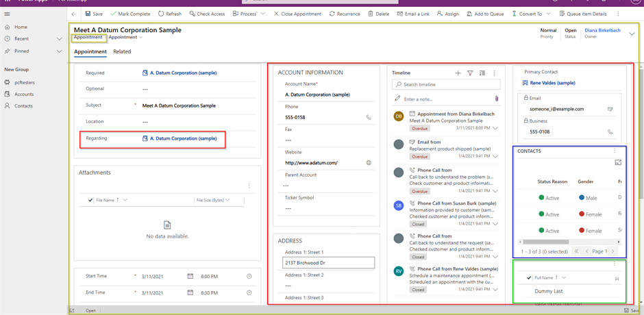Expand the header details chevron
The image size is (644, 315).
point(632,34)
